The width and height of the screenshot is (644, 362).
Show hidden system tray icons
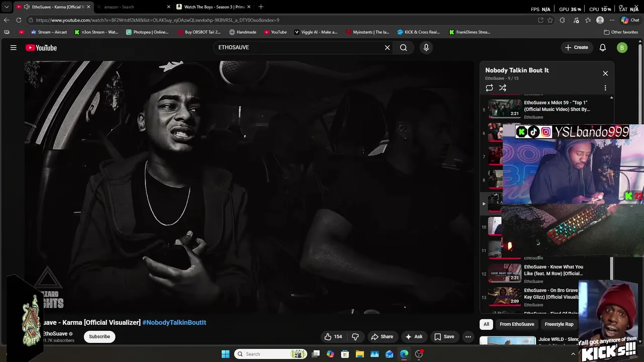point(573,354)
